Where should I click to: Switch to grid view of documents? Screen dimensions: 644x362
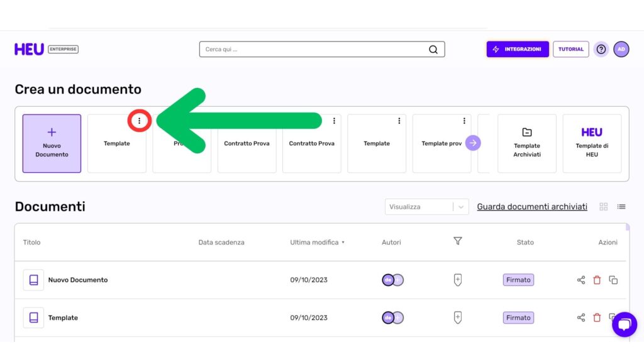click(x=603, y=207)
